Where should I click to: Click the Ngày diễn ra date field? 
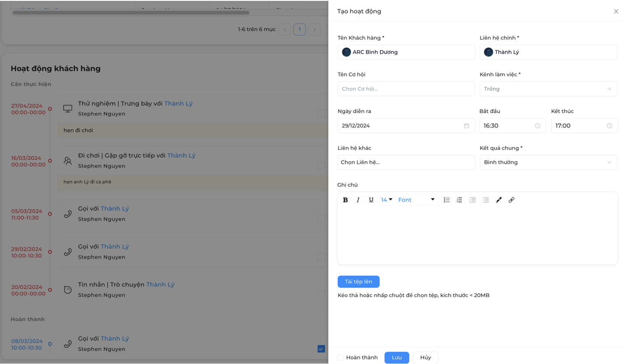tap(406, 126)
